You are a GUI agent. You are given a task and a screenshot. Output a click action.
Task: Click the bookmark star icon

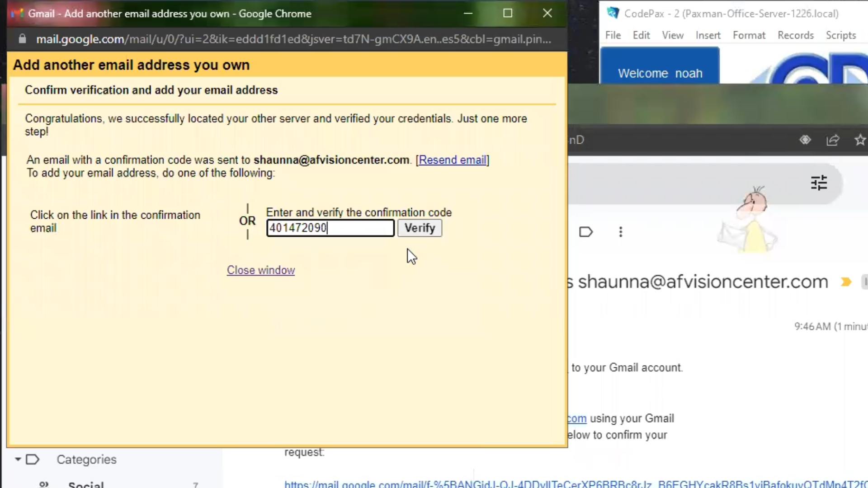coord(860,140)
